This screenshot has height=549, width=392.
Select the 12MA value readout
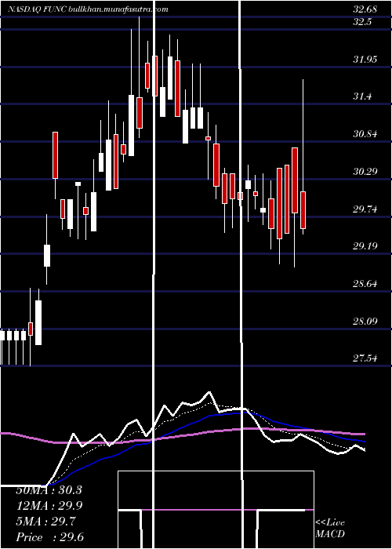49,506
